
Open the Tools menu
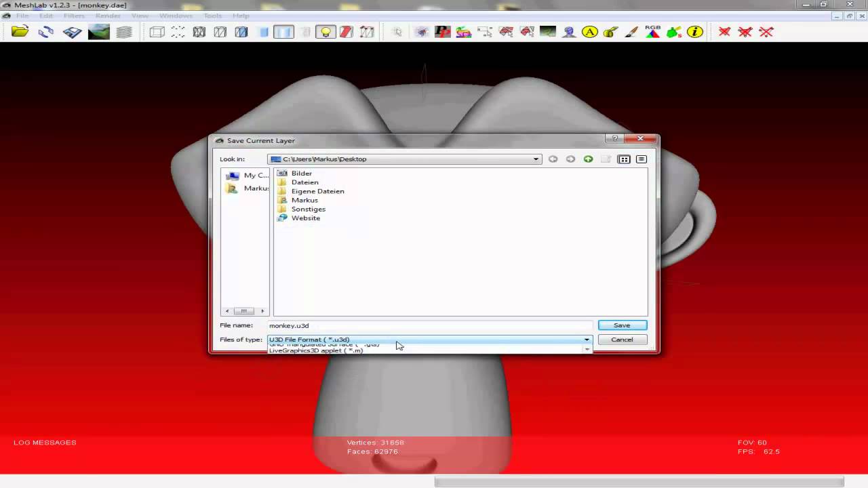pyautogui.click(x=212, y=16)
